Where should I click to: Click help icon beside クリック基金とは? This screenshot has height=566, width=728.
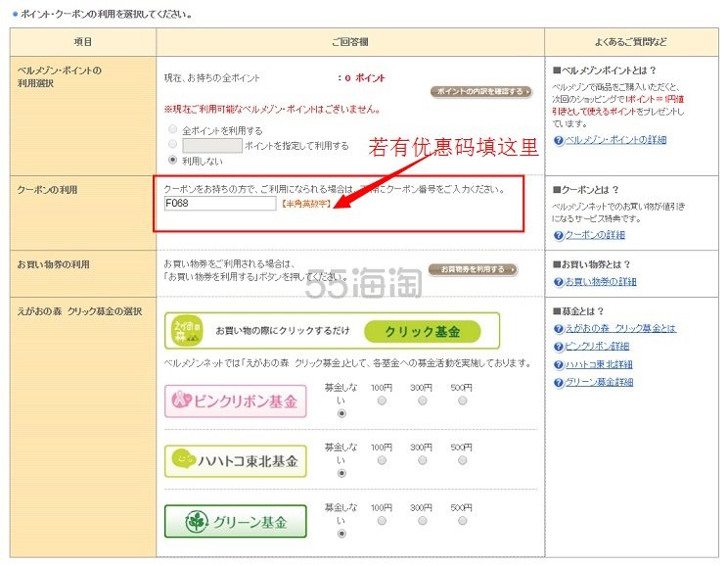(559, 329)
